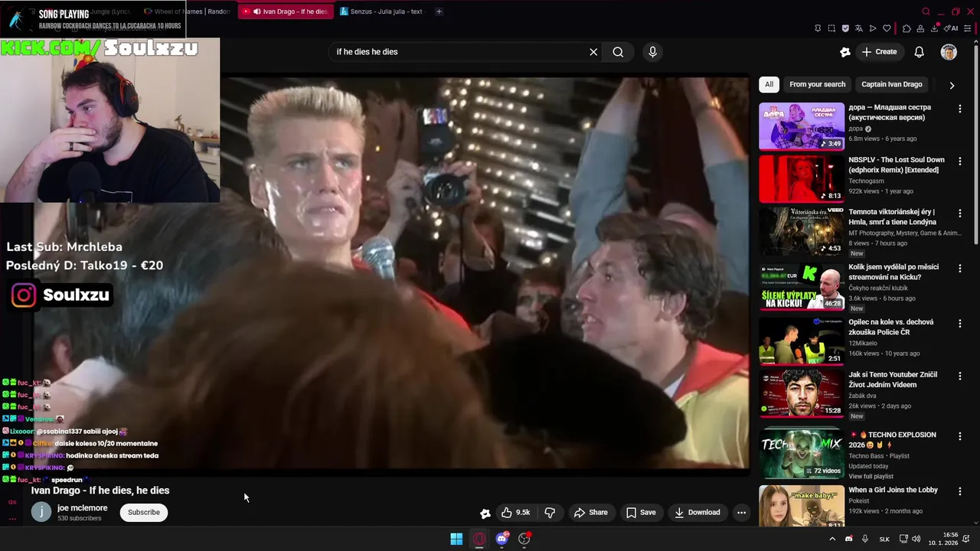Switch to Wheel of Names tab
The height and width of the screenshot is (551, 980).
[187, 11]
